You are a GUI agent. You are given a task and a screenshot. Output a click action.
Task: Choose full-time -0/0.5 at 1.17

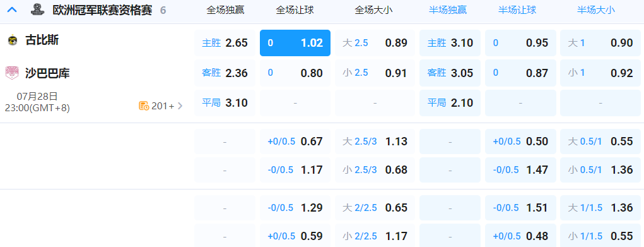(295, 169)
